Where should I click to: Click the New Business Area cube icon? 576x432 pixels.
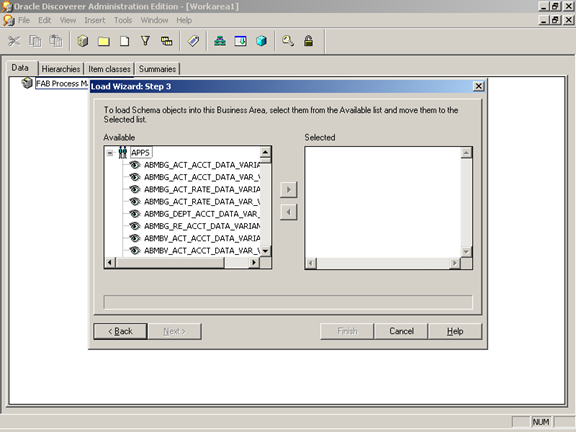click(x=83, y=41)
